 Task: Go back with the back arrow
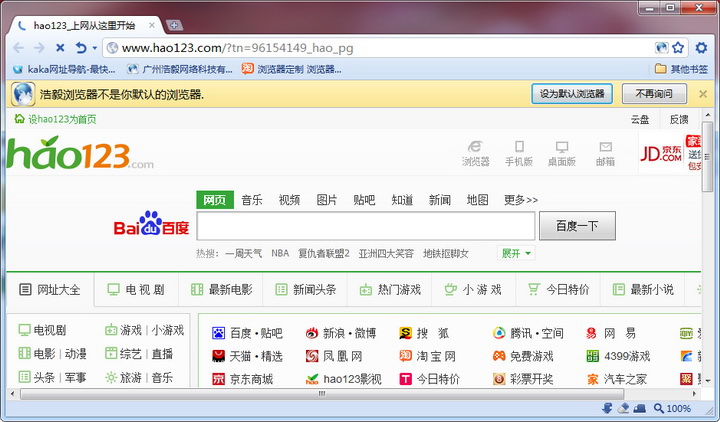18,48
